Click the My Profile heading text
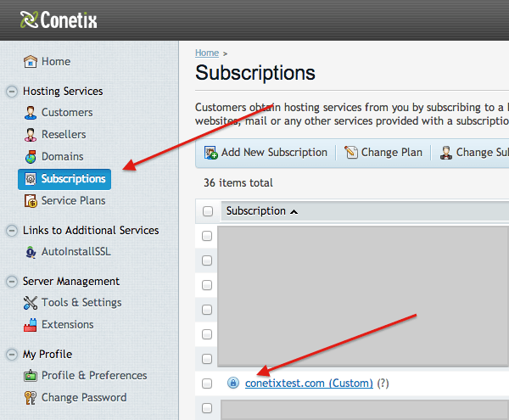509x420 pixels. click(48, 355)
